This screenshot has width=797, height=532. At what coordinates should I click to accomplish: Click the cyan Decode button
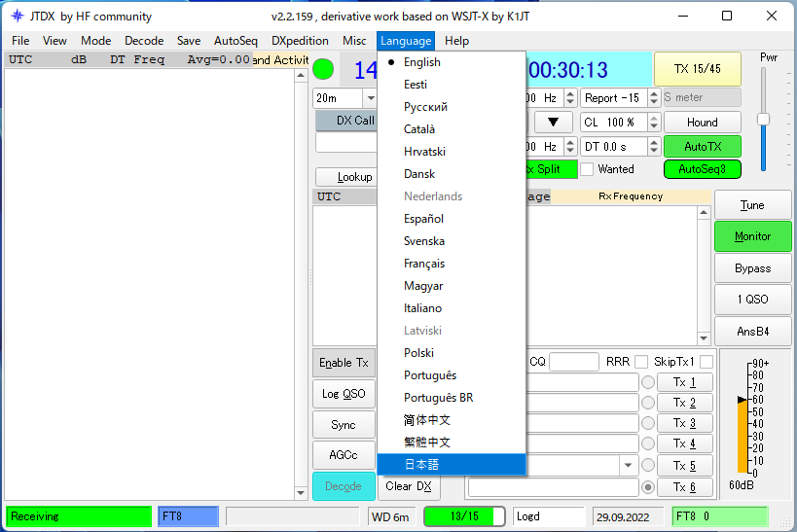click(x=344, y=486)
